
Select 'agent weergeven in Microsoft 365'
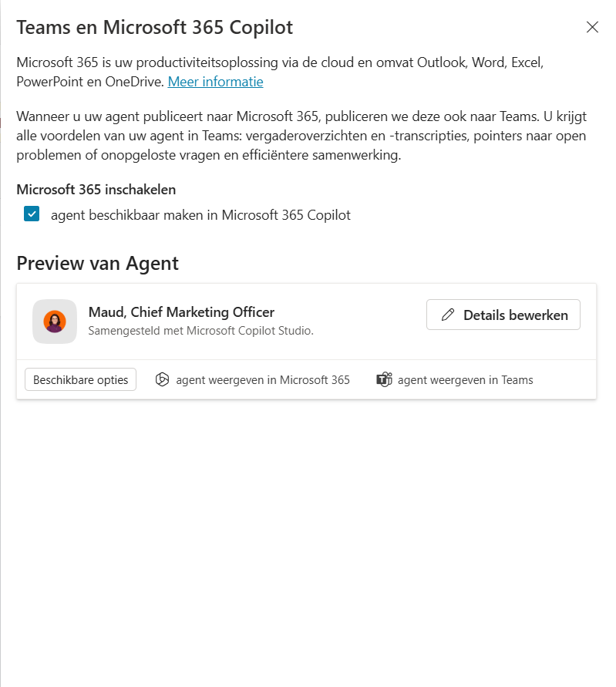click(x=262, y=379)
